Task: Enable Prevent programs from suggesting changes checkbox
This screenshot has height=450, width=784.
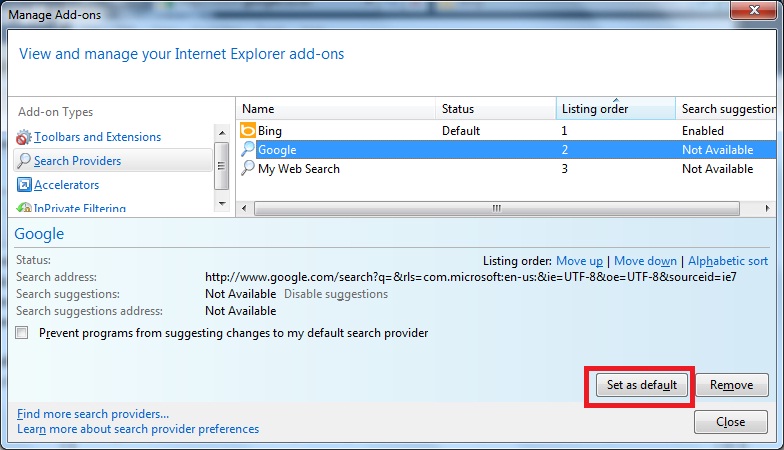Action: click(x=22, y=332)
